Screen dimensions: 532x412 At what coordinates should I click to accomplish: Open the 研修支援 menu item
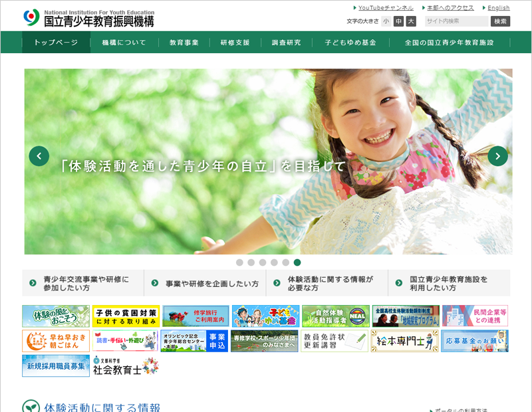click(235, 43)
